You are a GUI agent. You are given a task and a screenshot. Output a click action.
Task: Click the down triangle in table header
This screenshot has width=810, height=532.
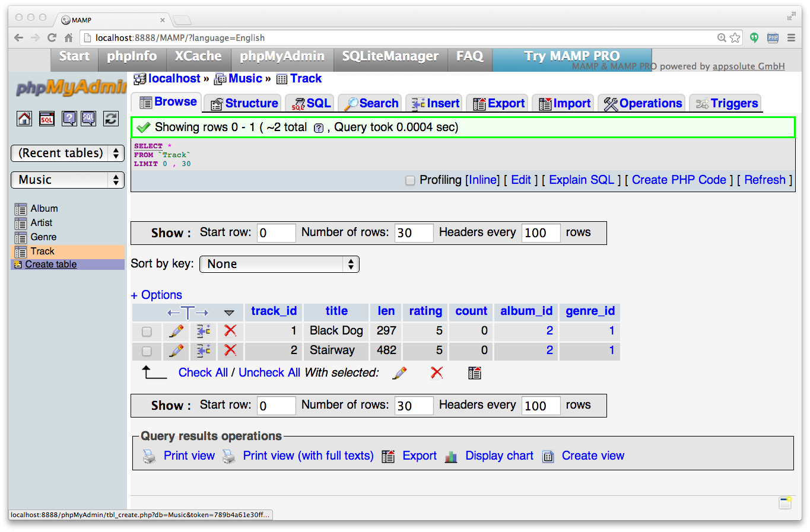point(229,313)
